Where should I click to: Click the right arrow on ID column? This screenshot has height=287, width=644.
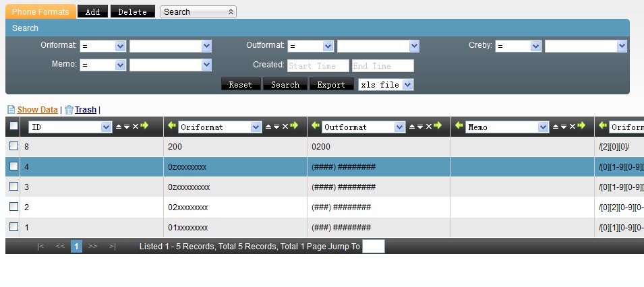click(x=144, y=127)
